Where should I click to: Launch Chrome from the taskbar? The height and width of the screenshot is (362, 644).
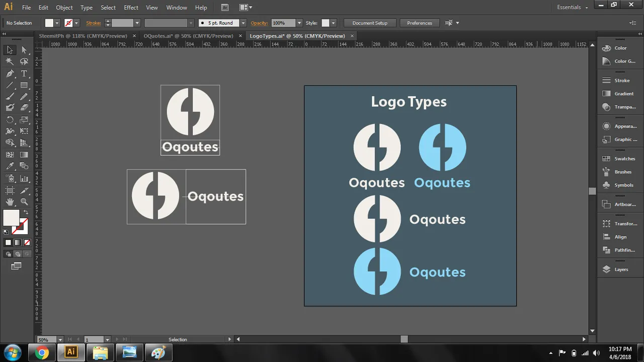(x=42, y=352)
